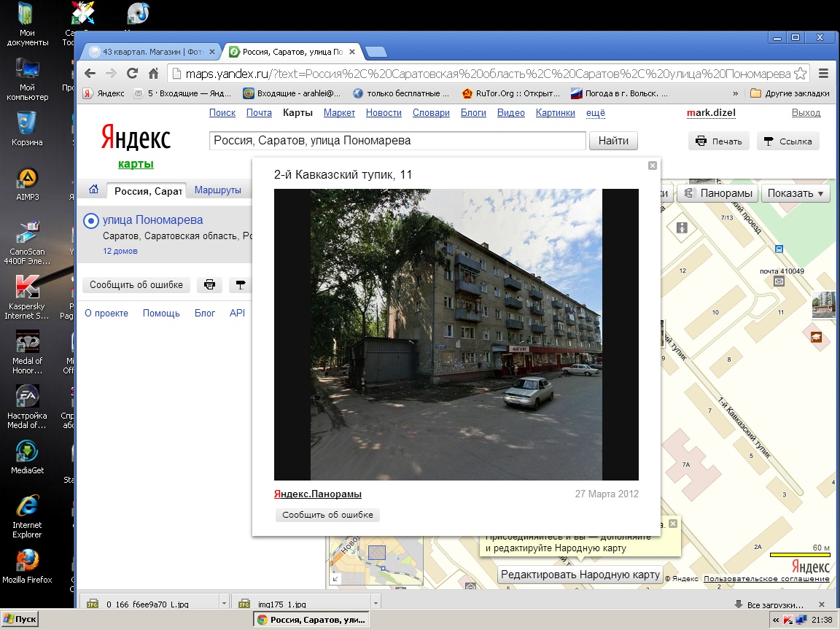840x630 pixels.
Task: Select the Internet Explorer desktop icon
Action: [27, 516]
